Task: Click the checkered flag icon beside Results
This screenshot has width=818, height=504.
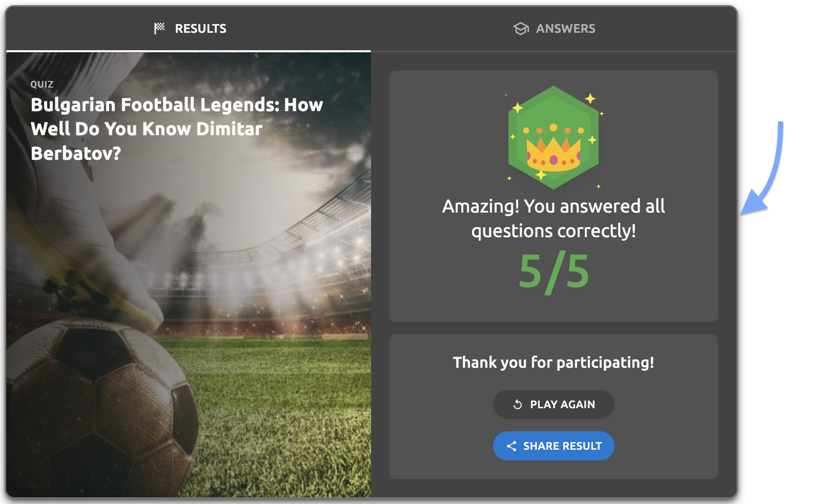Action: 159,28
